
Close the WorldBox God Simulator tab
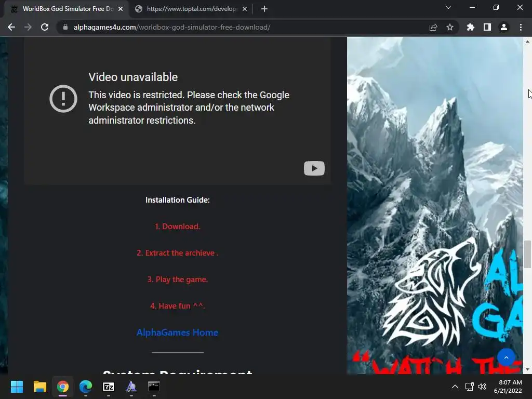click(121, 9)
